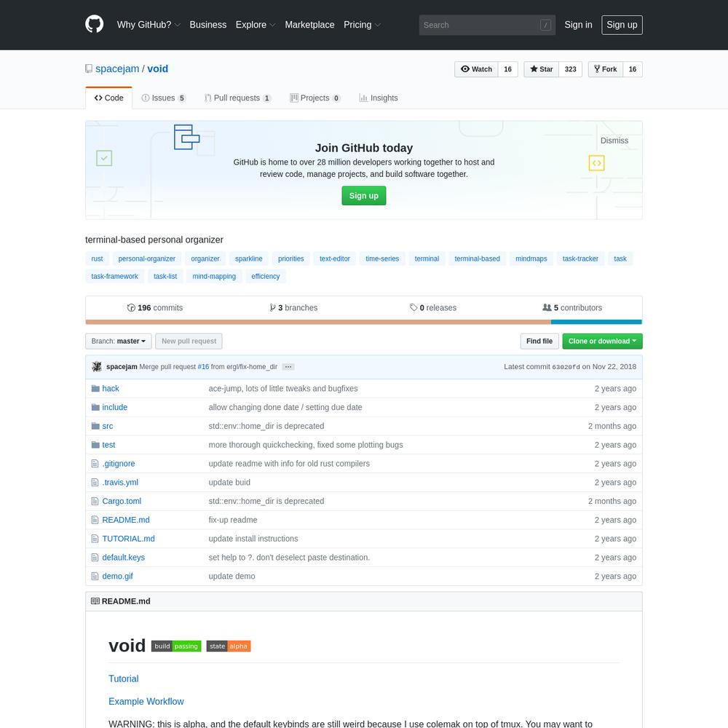Watch the spacejam/void repository

[476, 69]
